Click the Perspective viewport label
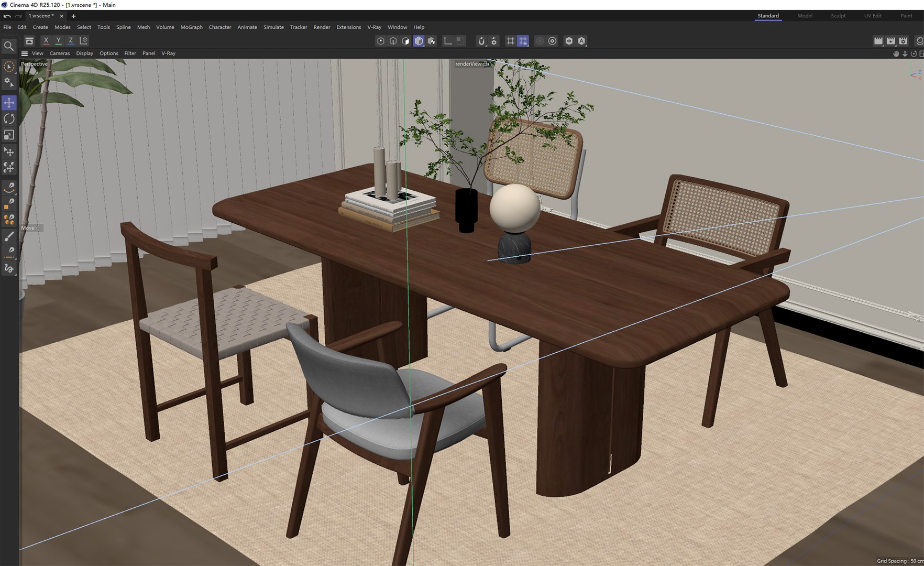The width and height of the screenshot is (924, 566). [x=34, y=64]
